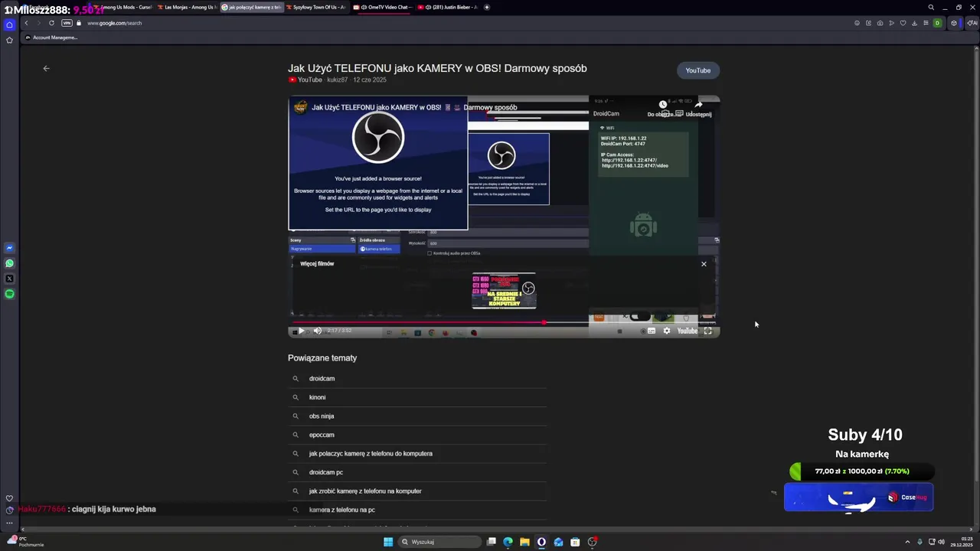Open the downloads icon in the browser toolbar
The image size is (980, 551).
point(914,23)
